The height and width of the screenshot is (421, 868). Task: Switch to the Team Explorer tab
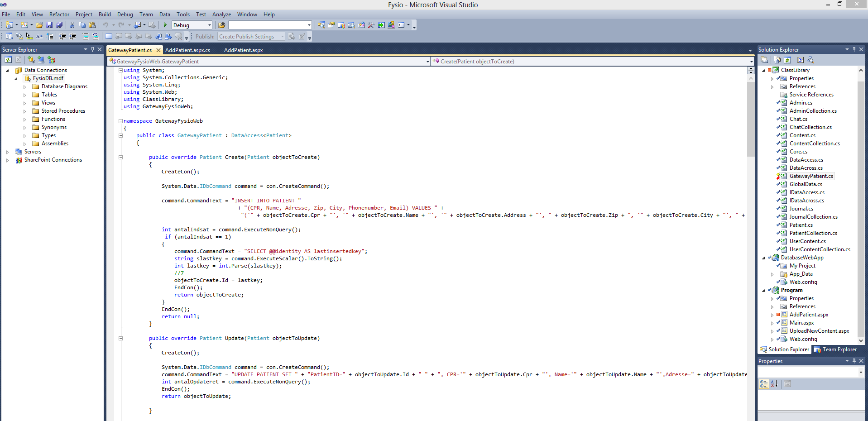[835, 349]
